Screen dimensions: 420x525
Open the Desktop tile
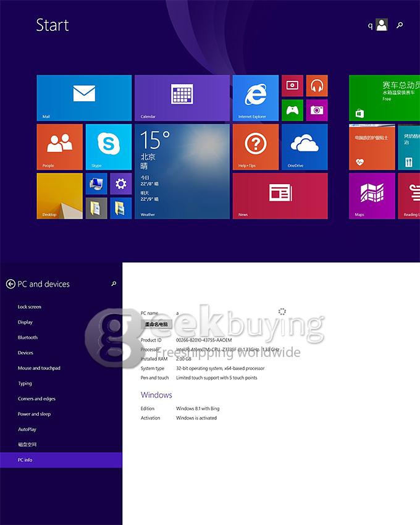point(60,196)
